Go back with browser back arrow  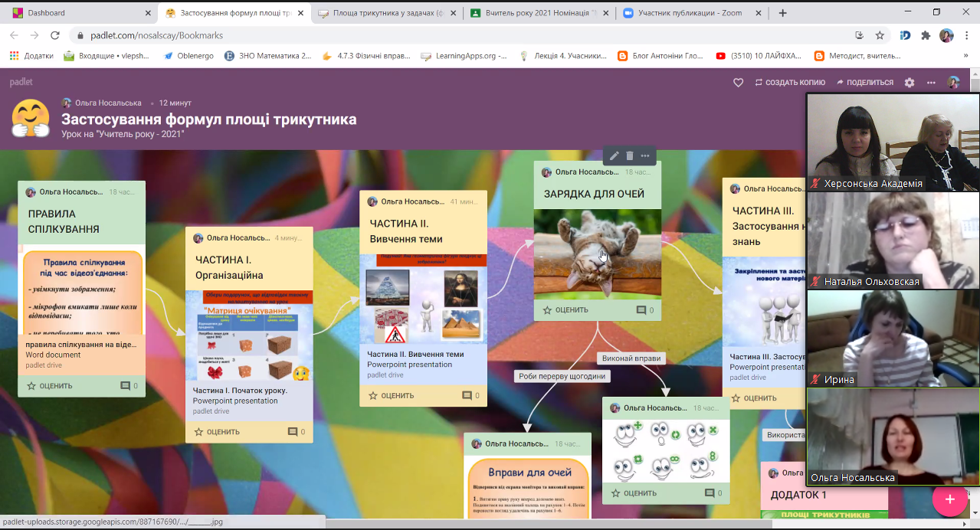(15, 35)
